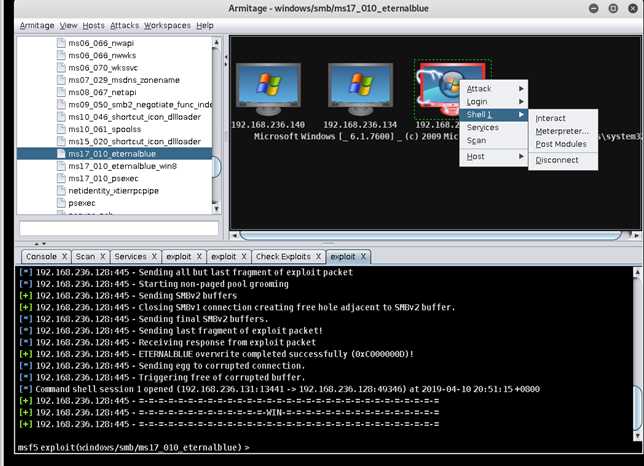Select ms09_050_smb2_negotiate_func file icon
Image resolution: width=644 pixels, height=466 pixels.
[x=61, y=104]
